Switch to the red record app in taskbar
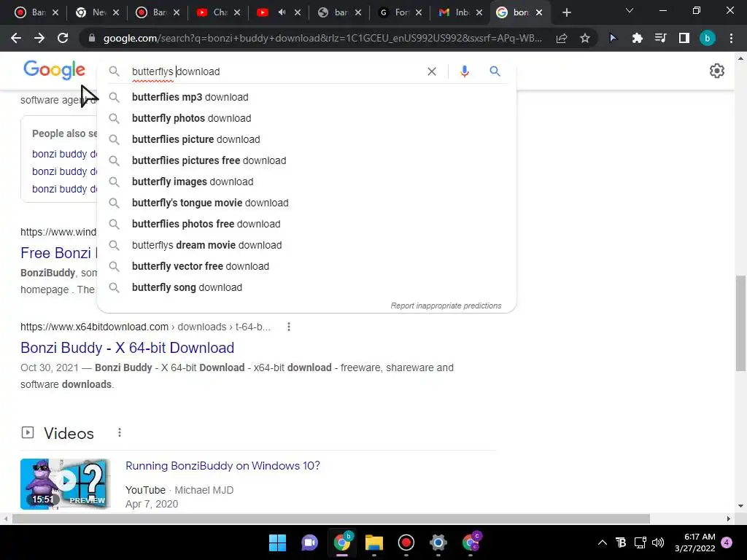747x560 pixels. pyautogui.click(x=406, y=542)
